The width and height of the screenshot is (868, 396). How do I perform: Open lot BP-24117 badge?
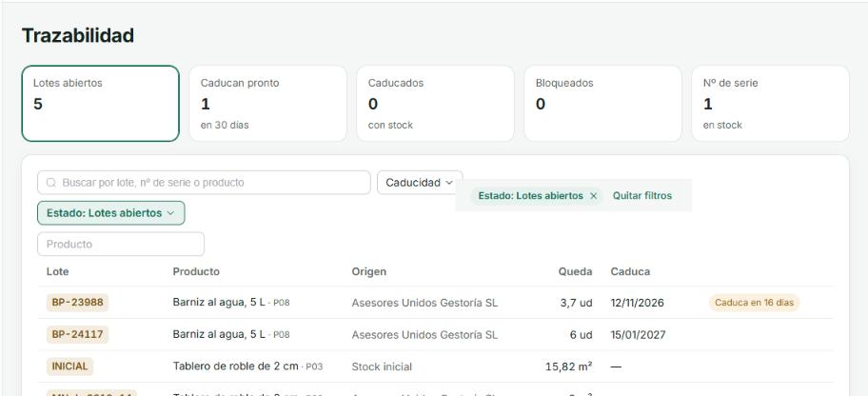pos(77,335)
